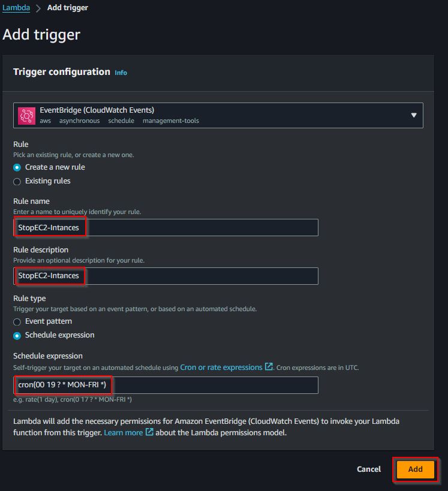Go to Lambda in the breadcrumb
Screen dimensions: 448x491
(16, 8)
